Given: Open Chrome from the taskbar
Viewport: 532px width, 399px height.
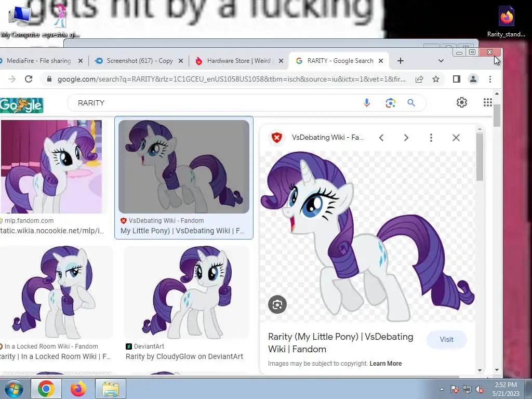Looking at the screenshot, I should pos(46,389).
